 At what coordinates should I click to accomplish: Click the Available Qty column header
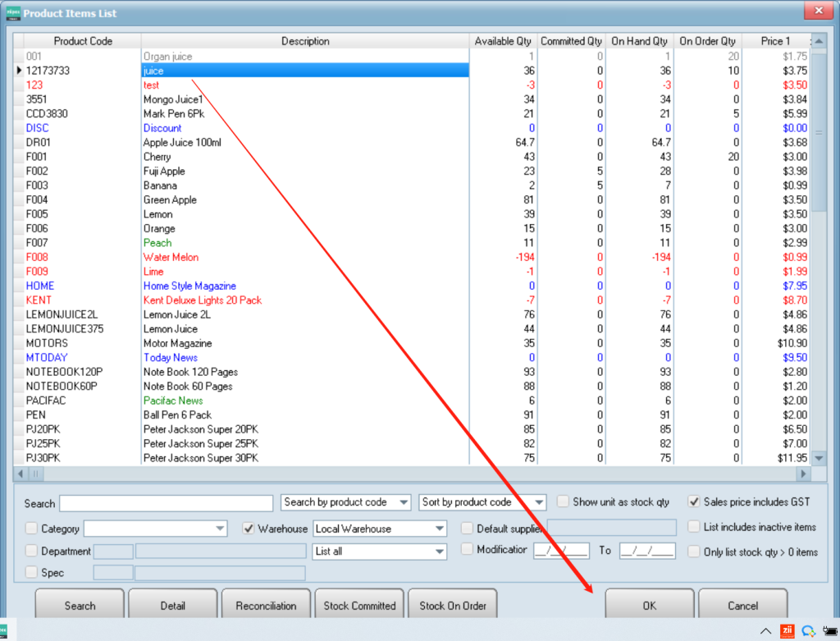click(502, 41)
